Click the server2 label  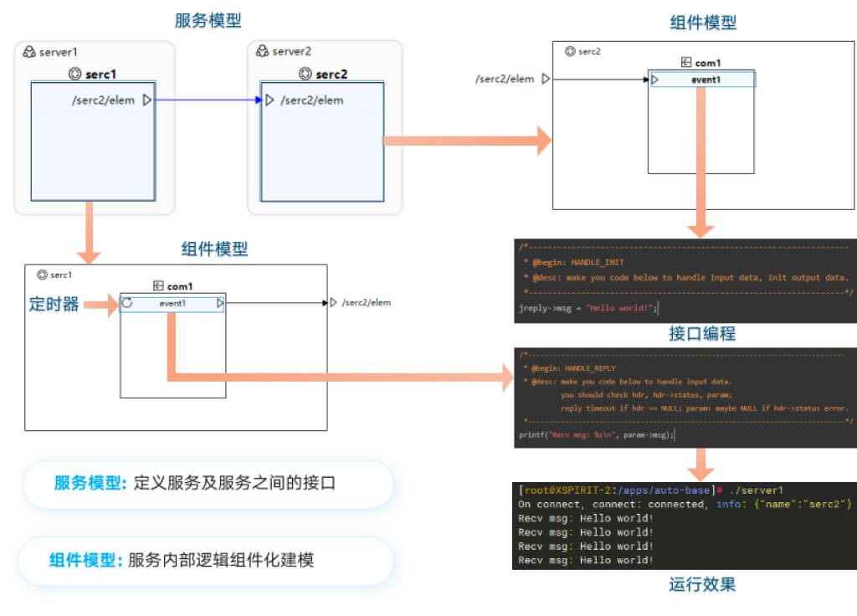[x=292, y=51]
